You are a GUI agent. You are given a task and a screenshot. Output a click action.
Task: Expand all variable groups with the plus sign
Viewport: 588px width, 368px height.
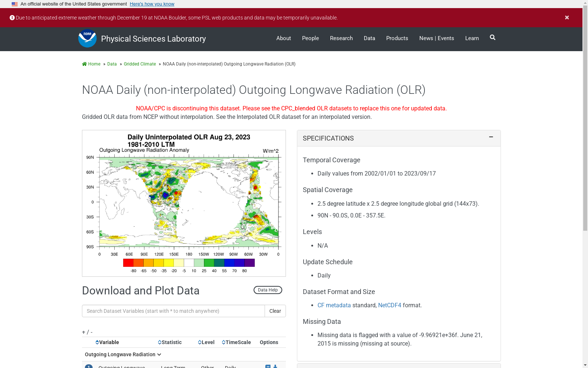(83, 332)
